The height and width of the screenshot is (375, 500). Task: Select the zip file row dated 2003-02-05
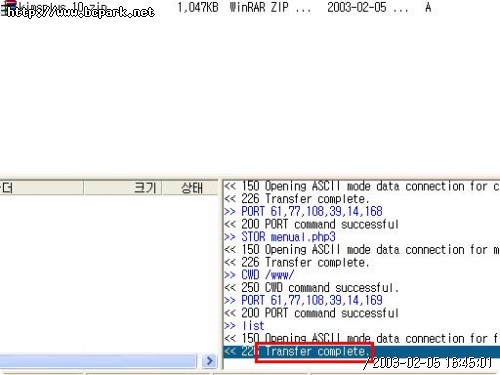click(x=217, y=7)
